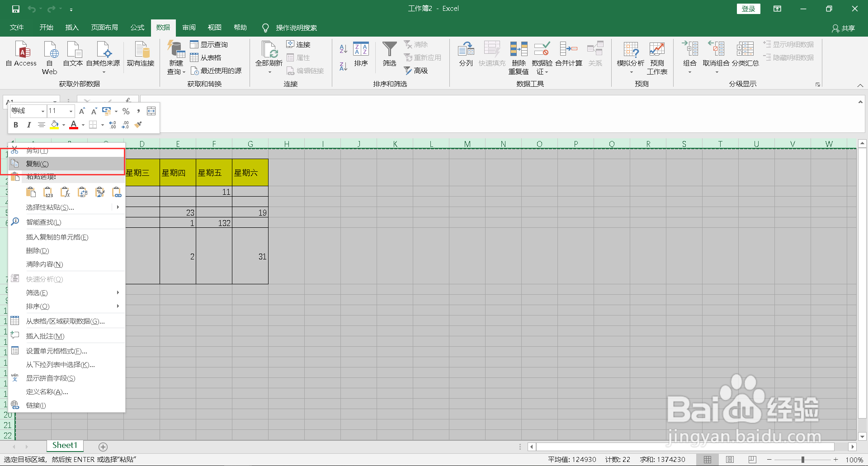This screenshot has height=466, width=868.
Task: Click Sort A to Z ascending icon
Action: pos(343,49)
